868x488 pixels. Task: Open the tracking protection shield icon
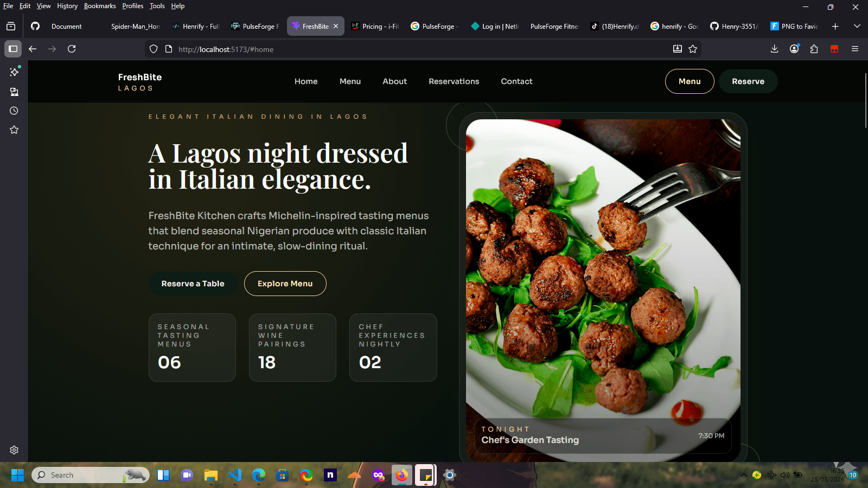[154, 49]
